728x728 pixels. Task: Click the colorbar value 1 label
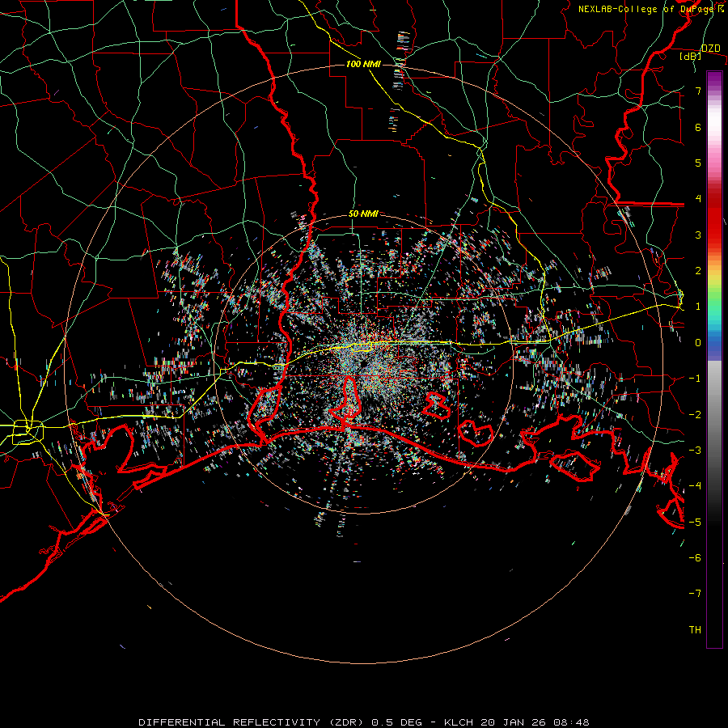[x=698, y=307]
